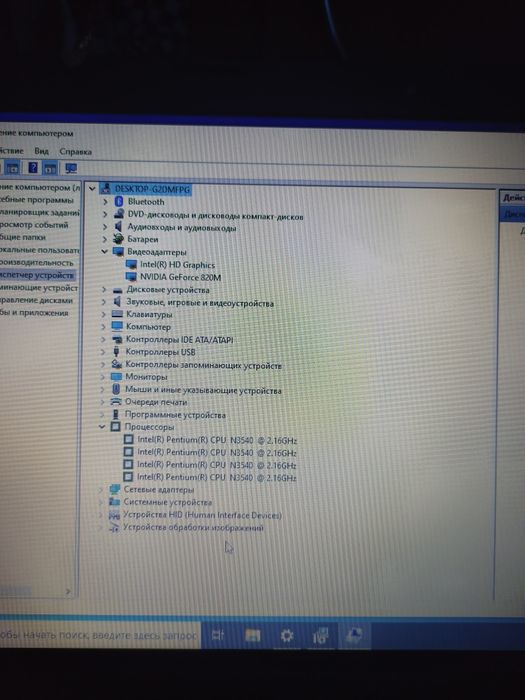Select Службы и приложения in left panel
This screenshot has width=525, height=700.
34,312
